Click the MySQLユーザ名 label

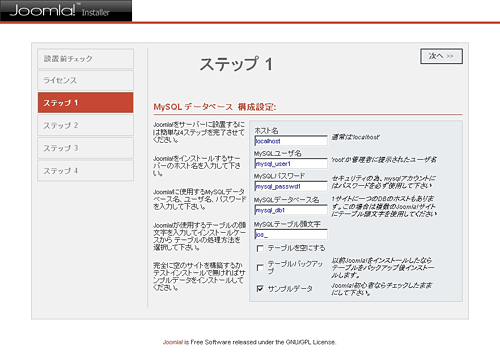click(278, 153)
